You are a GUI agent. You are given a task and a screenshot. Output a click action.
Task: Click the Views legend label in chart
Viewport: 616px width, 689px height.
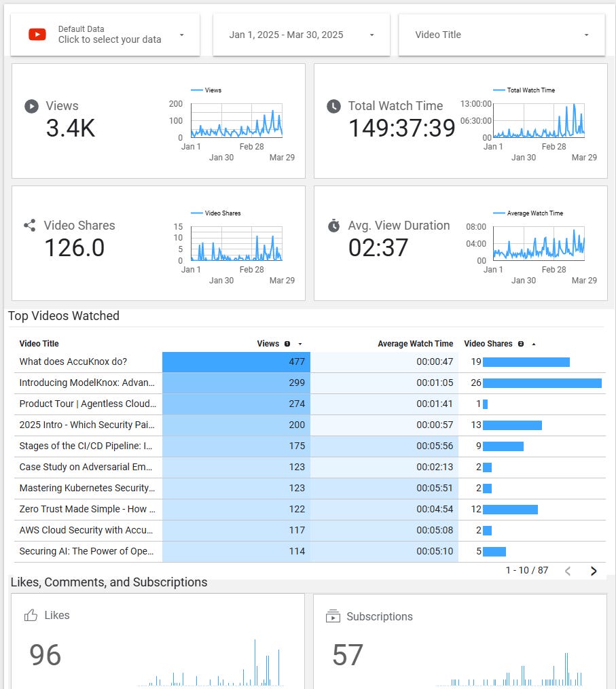tap(213, 90)
